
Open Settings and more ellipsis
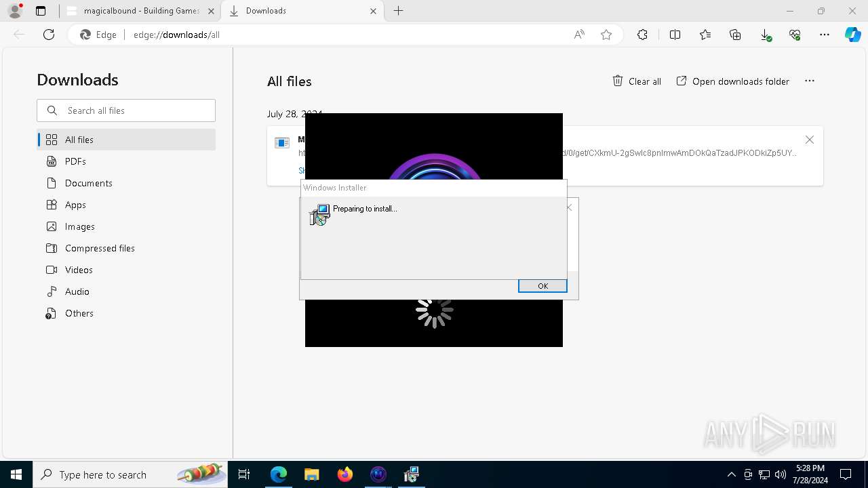point(825,35)
